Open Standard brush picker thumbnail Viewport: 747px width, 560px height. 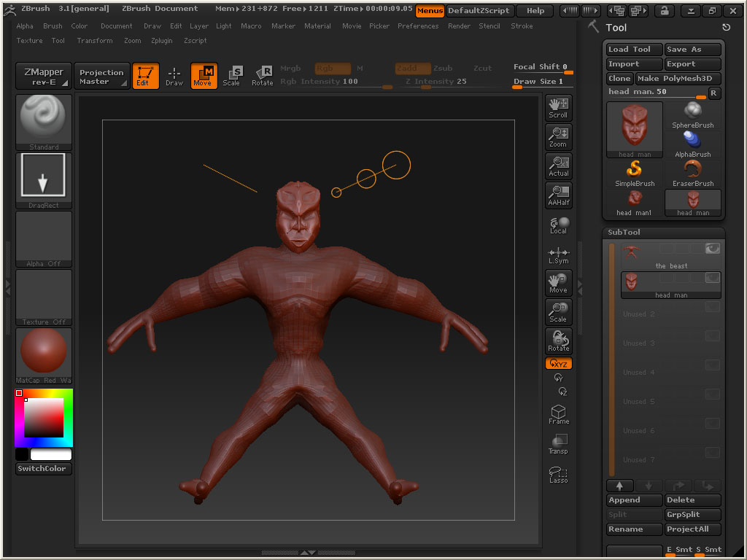(44, 119)
